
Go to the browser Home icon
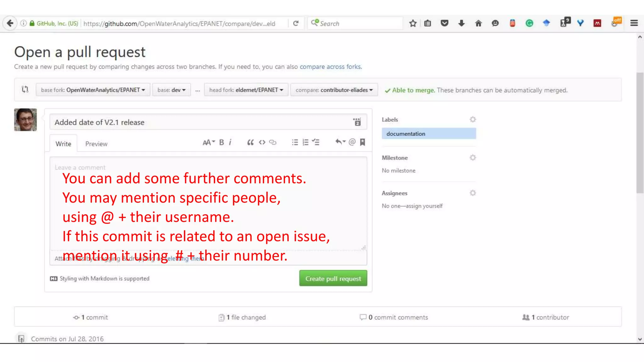[x=478, y=23]
